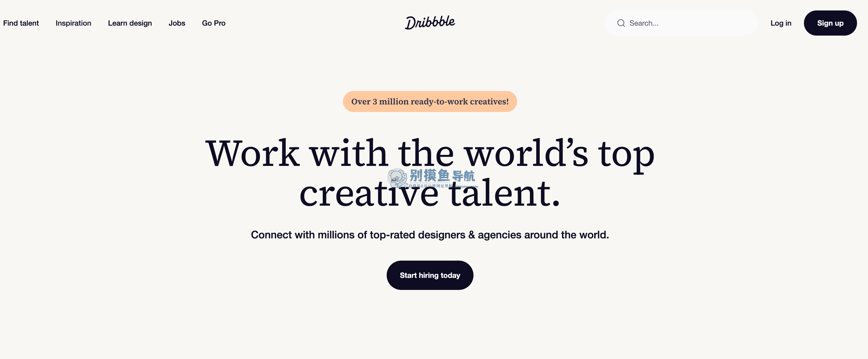Click the Jobs navigation link
The height and width of the screenshot is (359, 868).
[x=176, y=23]
